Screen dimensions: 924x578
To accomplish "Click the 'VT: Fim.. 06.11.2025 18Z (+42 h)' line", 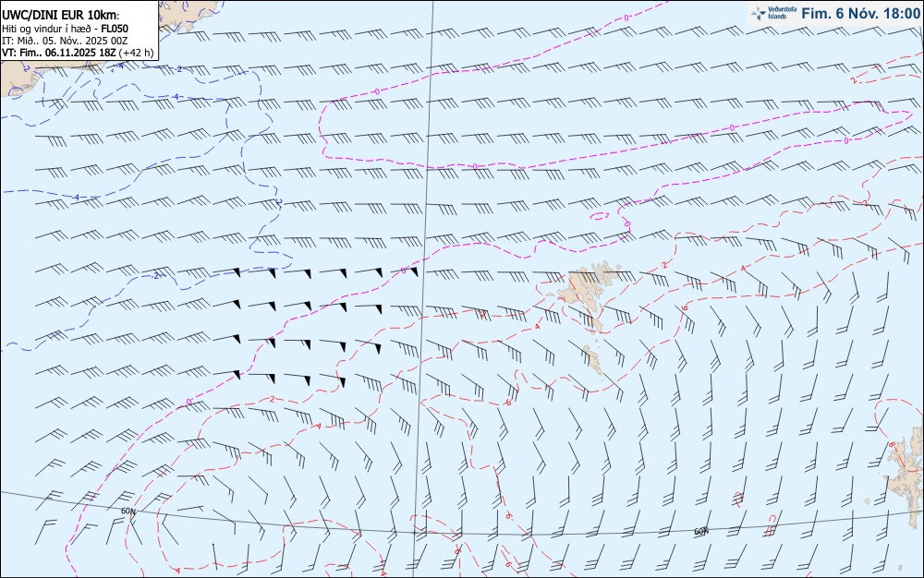I will click(x=78, y=53).
